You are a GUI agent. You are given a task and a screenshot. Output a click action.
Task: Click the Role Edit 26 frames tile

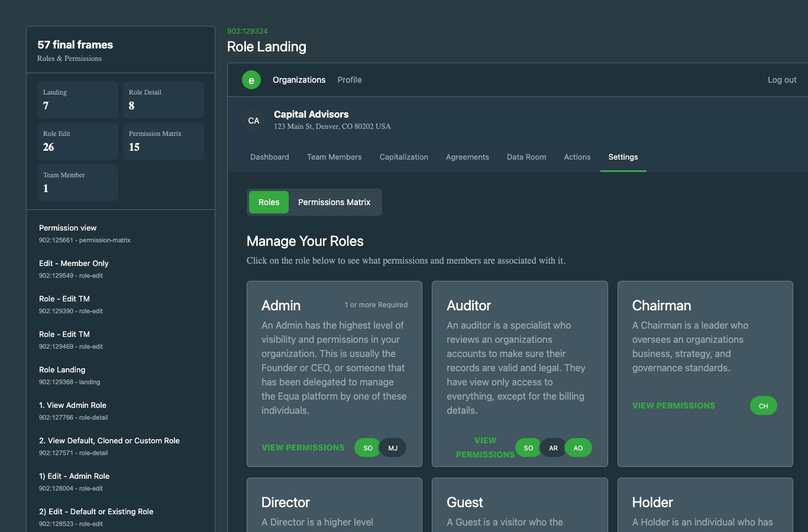point(77,141)
